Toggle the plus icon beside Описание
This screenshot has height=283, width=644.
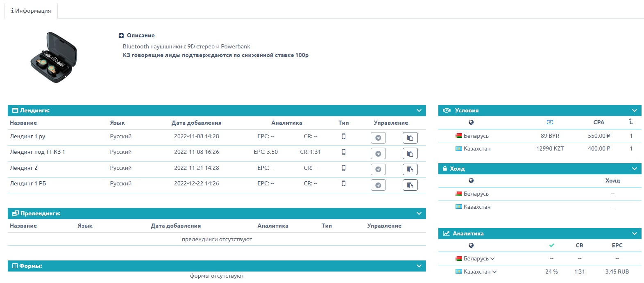click(121, 36)
